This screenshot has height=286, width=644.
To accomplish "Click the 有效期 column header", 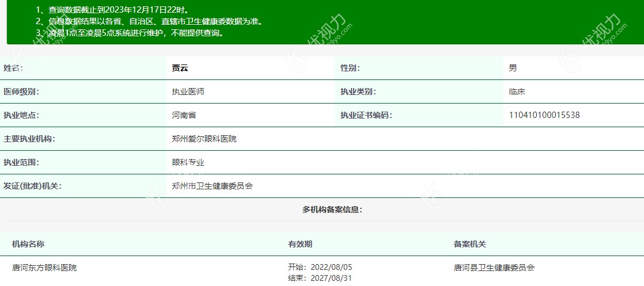I will coord(300,244).
